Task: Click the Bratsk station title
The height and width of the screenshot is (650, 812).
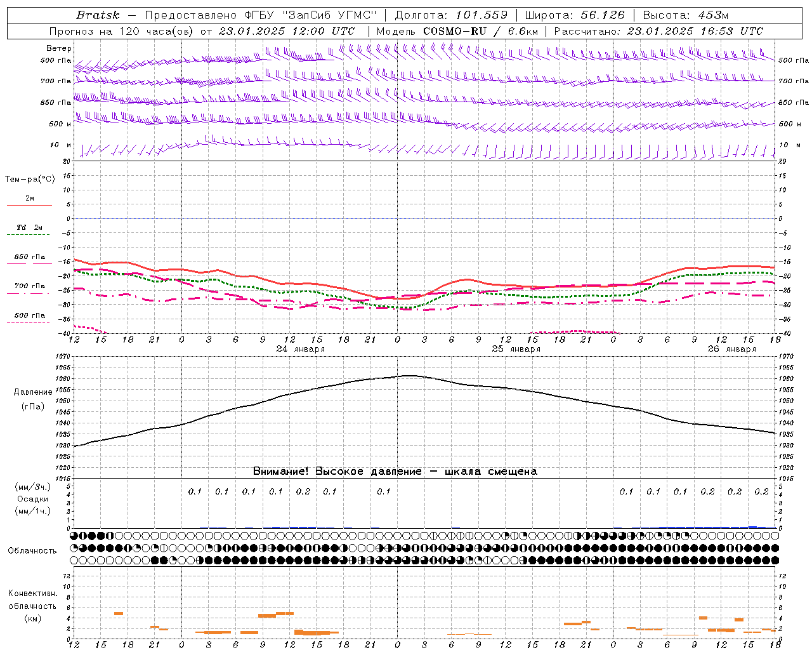Action: click(98, 15)
